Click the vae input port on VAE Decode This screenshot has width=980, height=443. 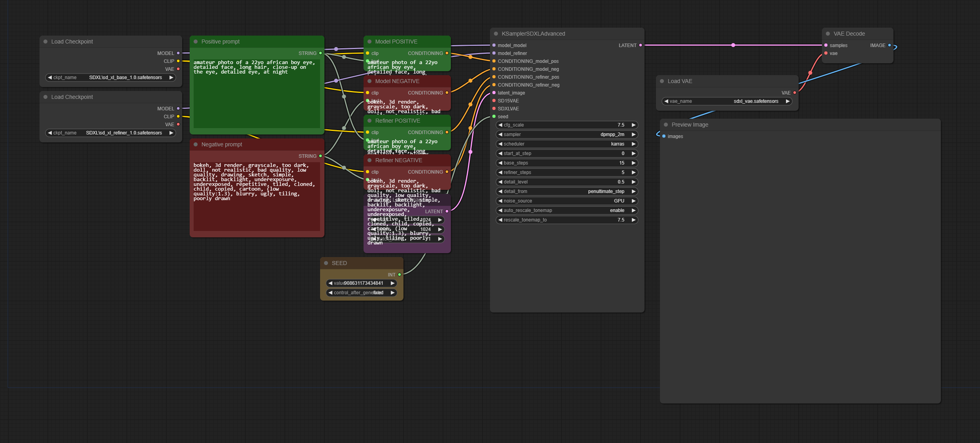coord(826,53)
